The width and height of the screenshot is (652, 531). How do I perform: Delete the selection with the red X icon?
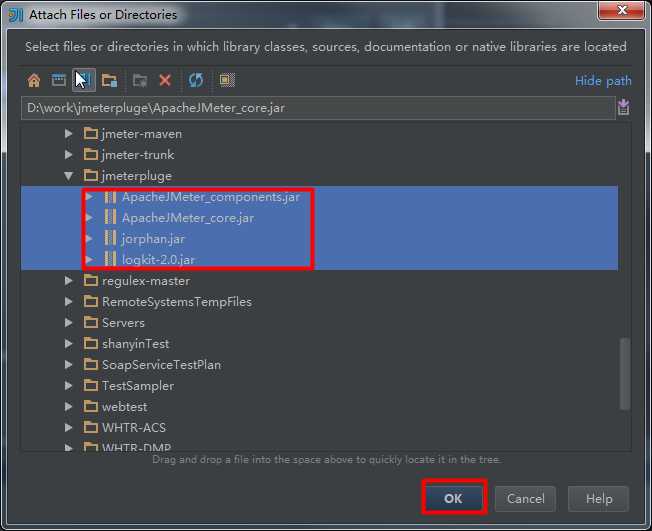tap(165, 80)
